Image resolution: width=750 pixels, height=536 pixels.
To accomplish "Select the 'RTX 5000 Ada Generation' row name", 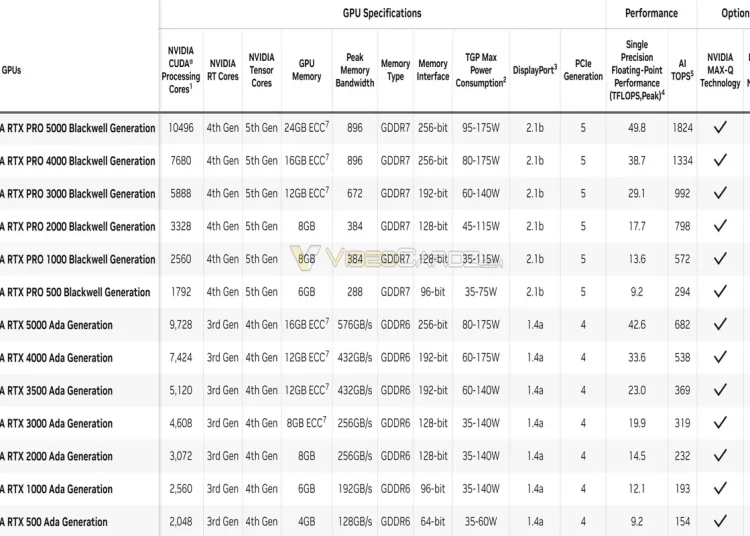I will (x=56, y=325).
